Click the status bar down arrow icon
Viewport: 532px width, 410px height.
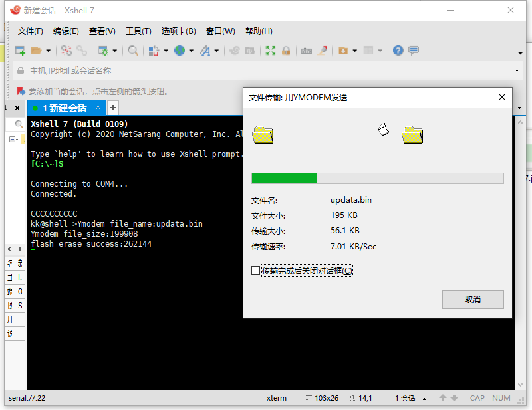tap(454, 398)
